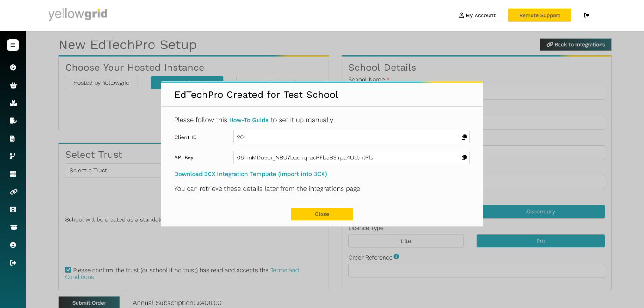Click the 'Client ID' label
This screenshot has width=644, height=308.
(186, 137)
